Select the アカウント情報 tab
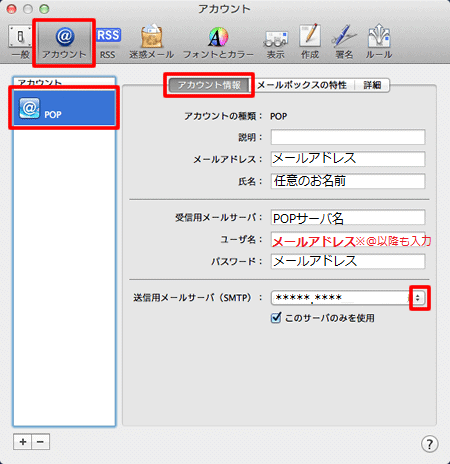Viewport: 450px width, 464px height. 209,85
